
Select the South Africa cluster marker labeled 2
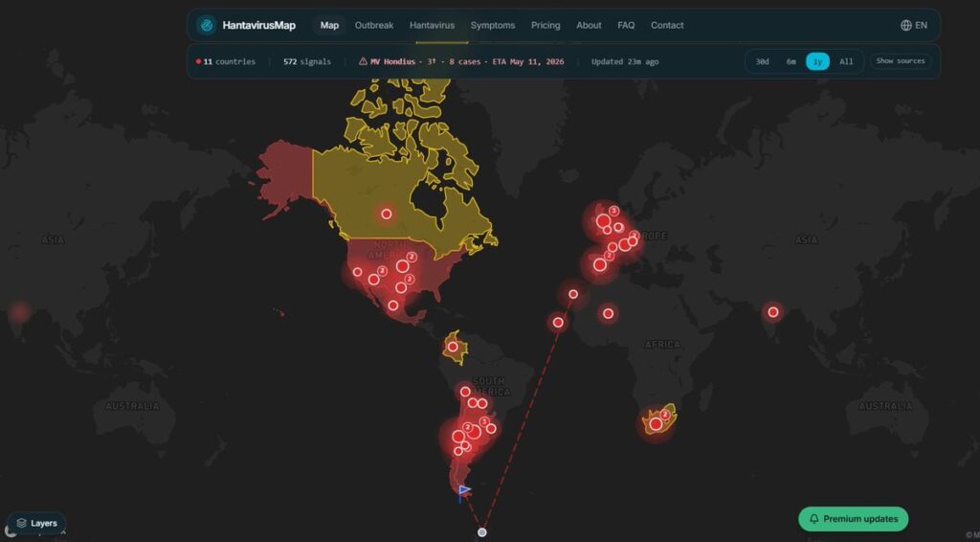point(665,415)
